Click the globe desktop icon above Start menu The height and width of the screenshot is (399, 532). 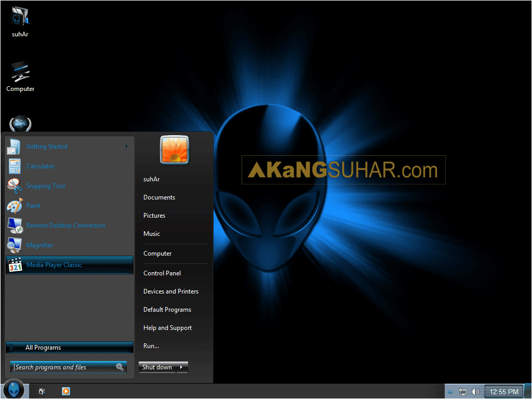(x=20, y=123)
